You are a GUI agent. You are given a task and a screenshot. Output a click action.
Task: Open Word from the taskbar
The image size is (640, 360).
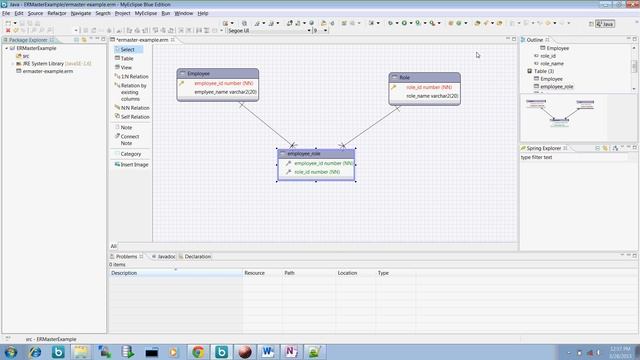(268, 352)
